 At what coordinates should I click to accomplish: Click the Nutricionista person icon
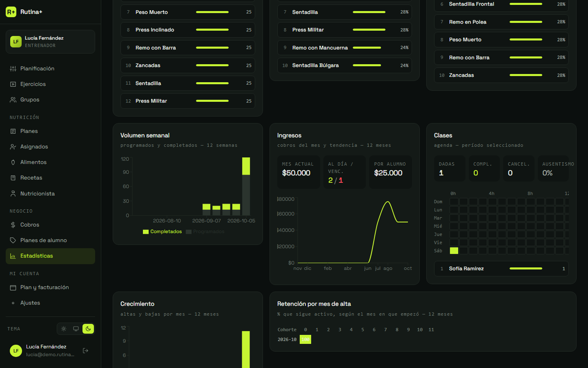tap(13, 194)
